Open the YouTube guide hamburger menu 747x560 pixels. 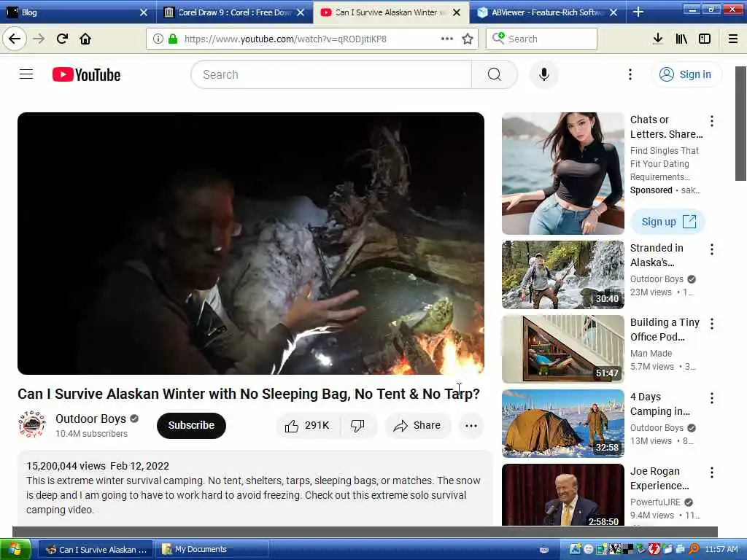tap(26, 74)
